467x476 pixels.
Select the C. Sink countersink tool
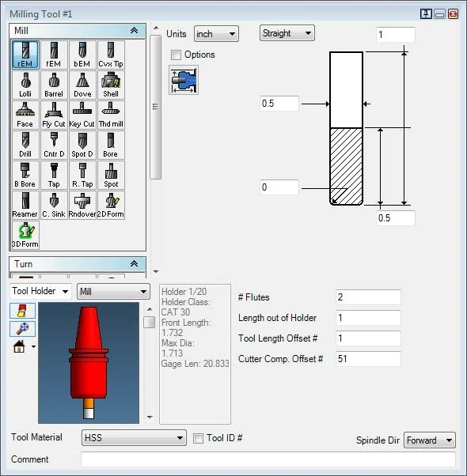(54, 206)
